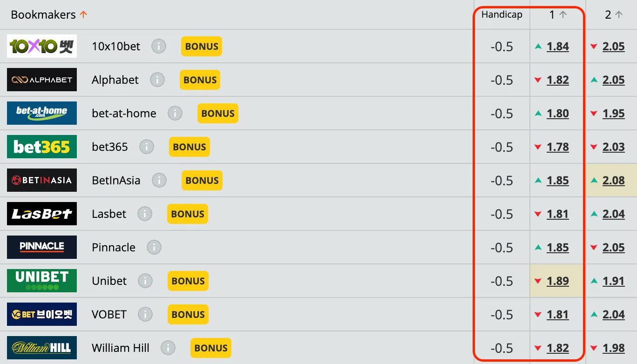
Task: Click the Bookmakers column header
Action: 43,15
